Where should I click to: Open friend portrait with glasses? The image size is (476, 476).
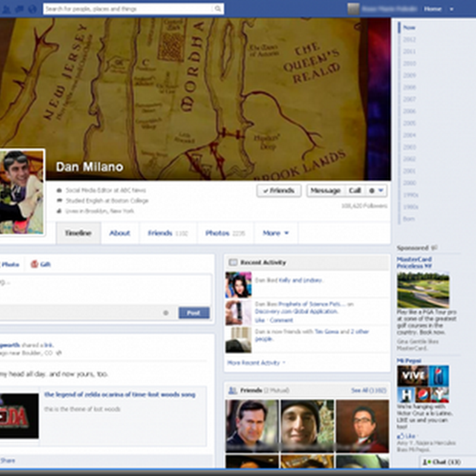coord(362,426)
